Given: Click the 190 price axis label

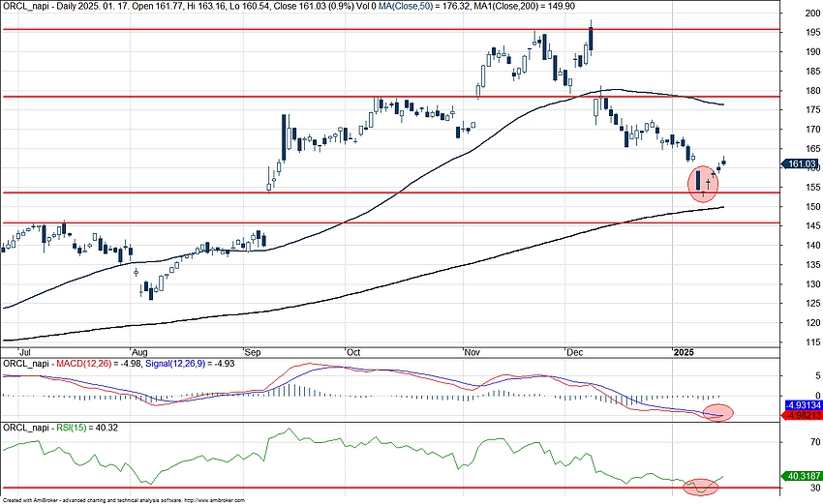Looking at the screenshot, I should (812, 52).
